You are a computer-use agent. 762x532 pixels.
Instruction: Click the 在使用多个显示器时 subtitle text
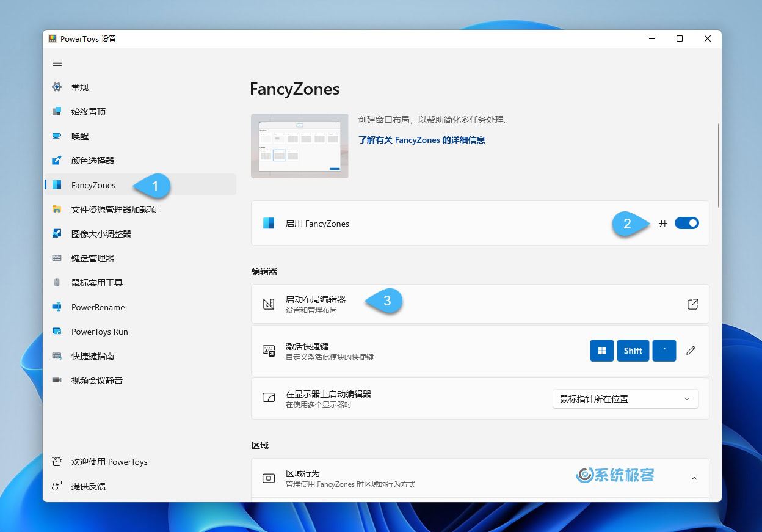tap(319, 405)
